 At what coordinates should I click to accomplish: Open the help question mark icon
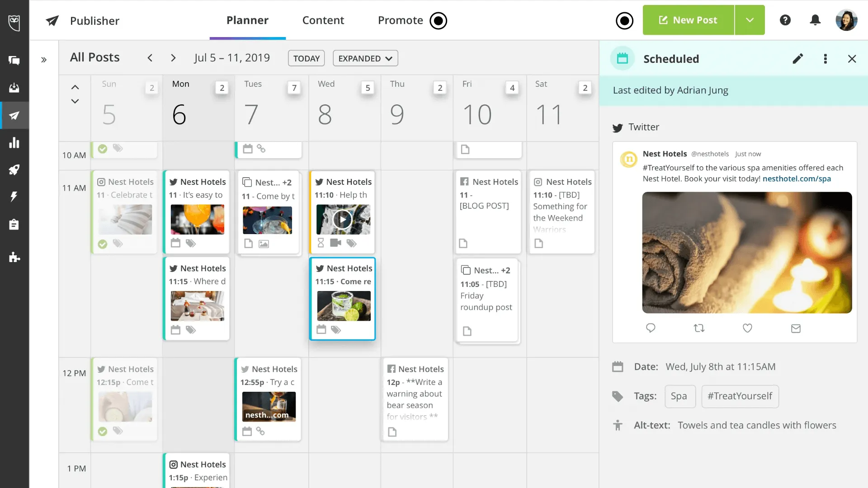(785, 20)
